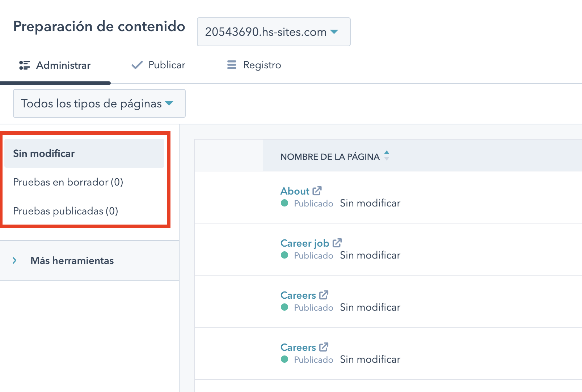Image resolution: width=582 pixels, height=392 pixels.
Task: Click the external link icon beside Career job
Action: [x=337, y=243]
